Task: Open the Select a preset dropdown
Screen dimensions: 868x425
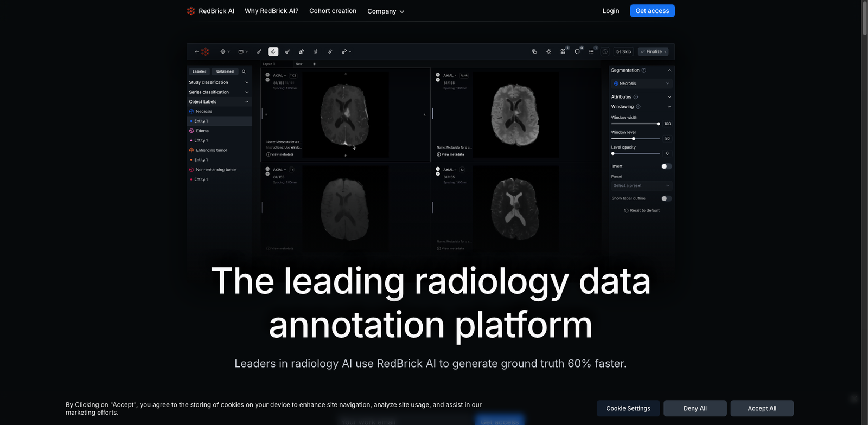Action: (642, 186)
